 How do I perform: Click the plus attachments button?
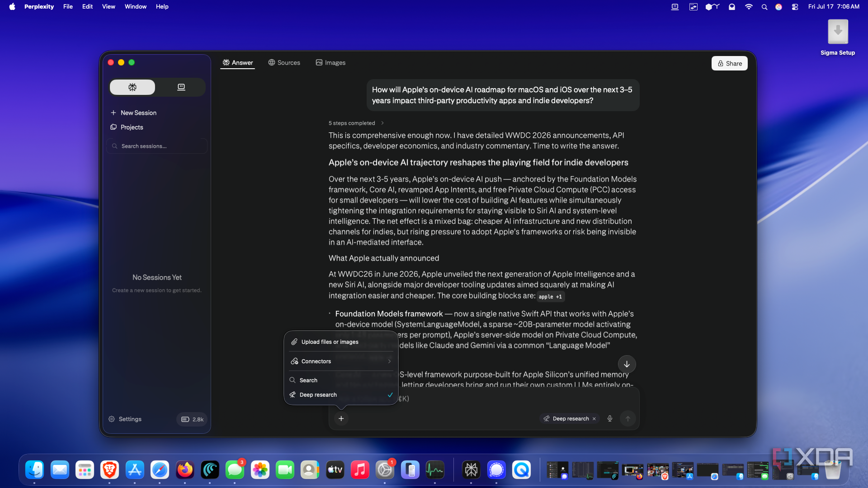pos(341,419)
